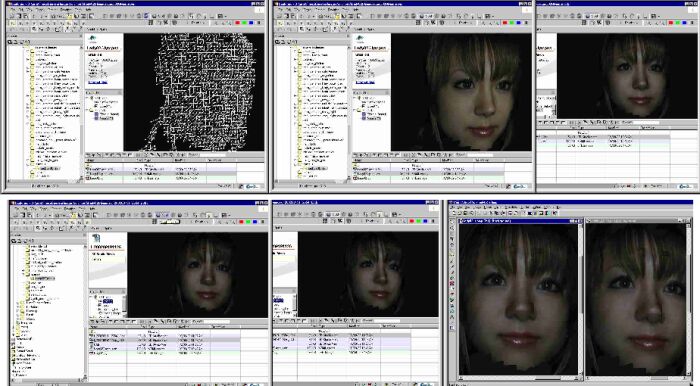Select the highlighted table row in dim-face window with tree
This screenshot has width=700, height=386.
tap(164, 340)
